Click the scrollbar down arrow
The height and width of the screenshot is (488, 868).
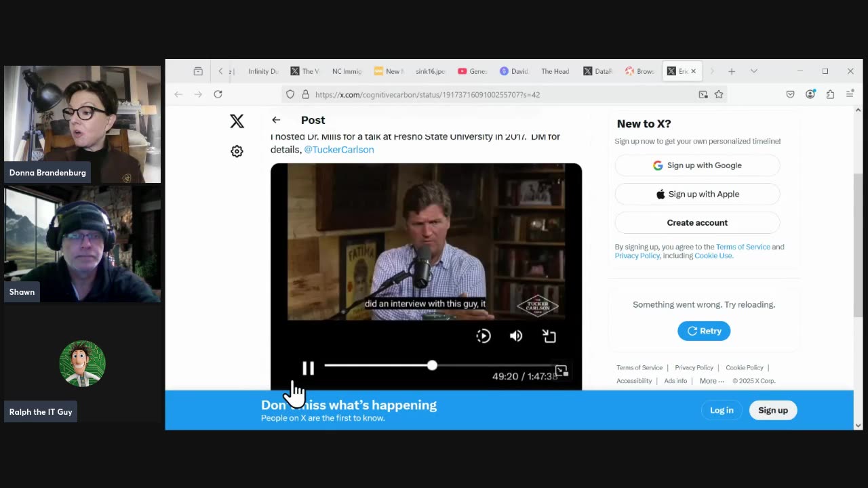tap(858, 425)
